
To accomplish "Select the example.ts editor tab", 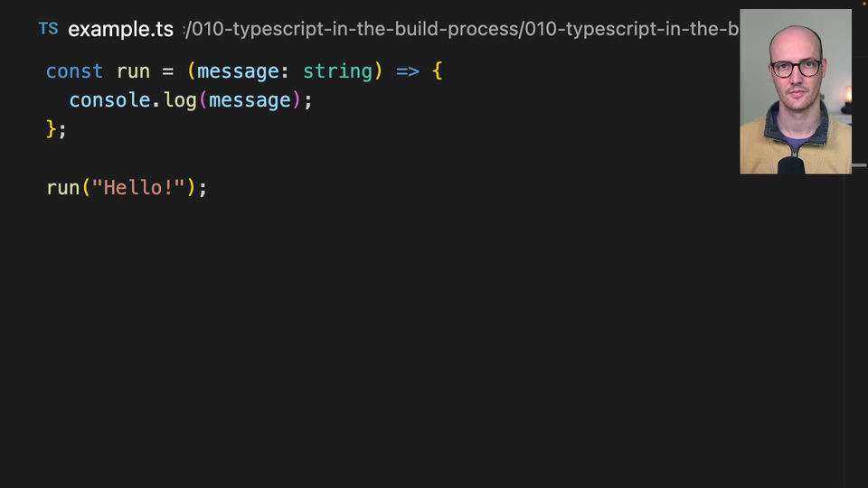I will [x=120, y=29].
